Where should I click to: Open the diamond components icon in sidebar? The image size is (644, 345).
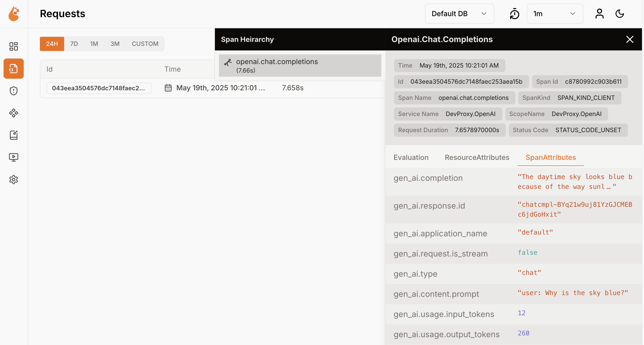(x=14, y=113)
